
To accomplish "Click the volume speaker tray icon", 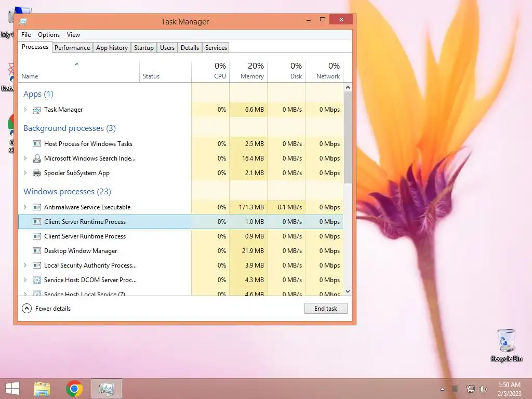I will point(483,389).
